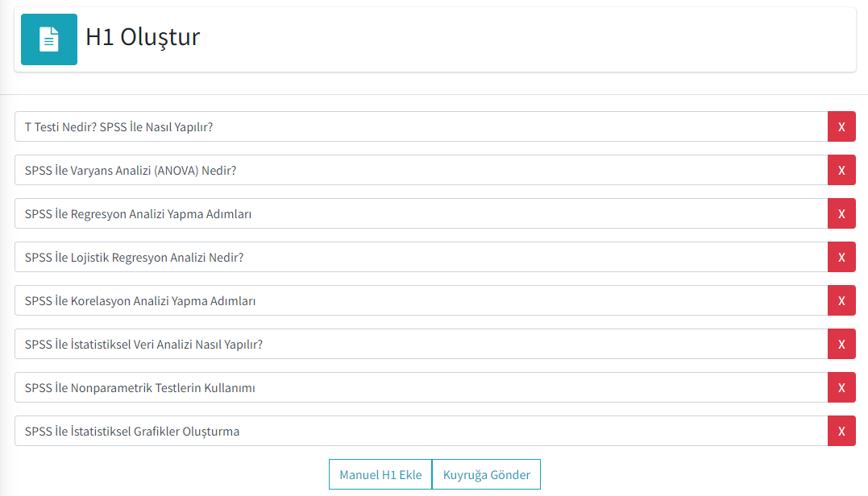Send to queue with Kuyruğa Gönder
The width and height of the screenshot is (868, 496).
tap(486, 474)
